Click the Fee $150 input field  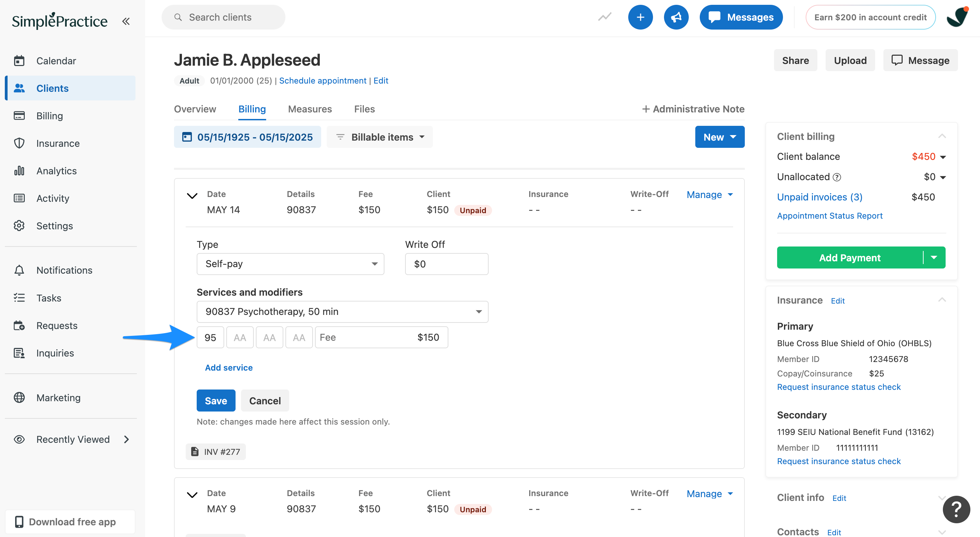[x=381, y=337]
